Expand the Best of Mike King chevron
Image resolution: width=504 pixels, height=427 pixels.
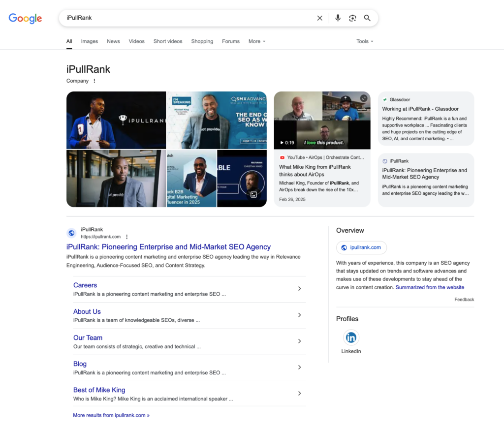[x=299, y=394]
